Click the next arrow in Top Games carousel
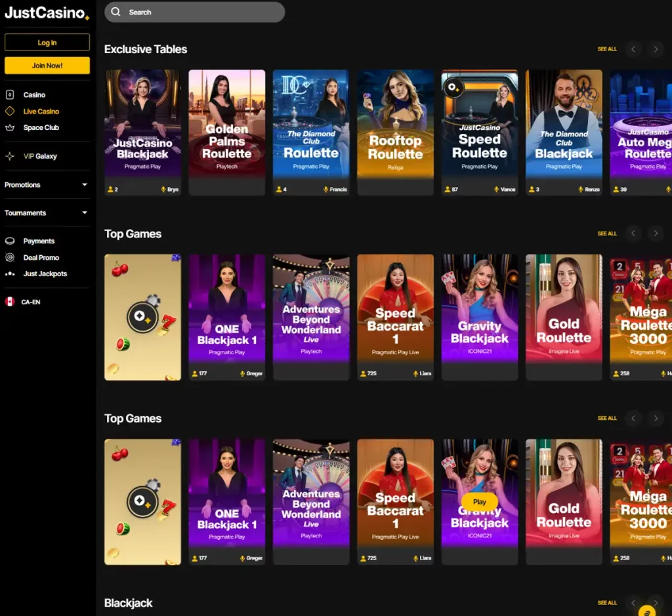This screenshot has width=672, height=616. pos(655,233)
